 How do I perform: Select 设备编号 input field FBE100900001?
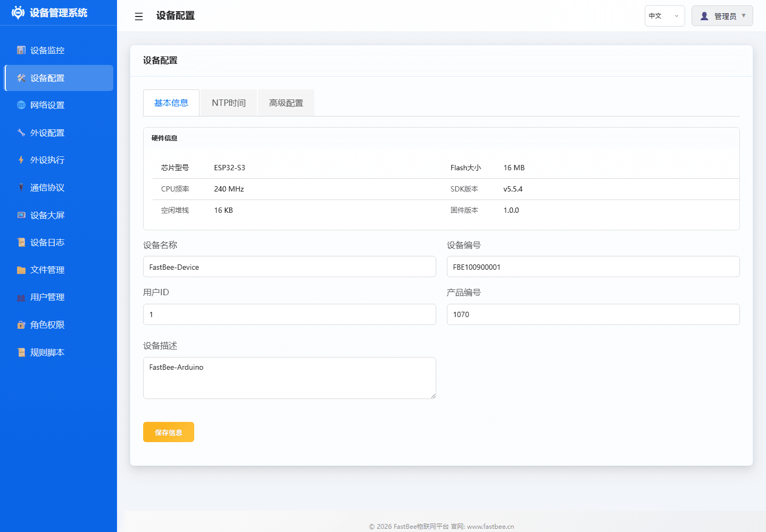593,267
